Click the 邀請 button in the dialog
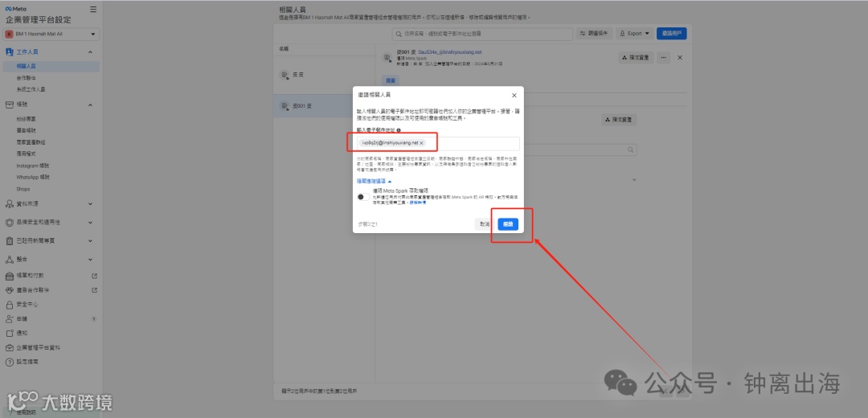The width and height of the screenshot is (868, 418). (508, 224)
